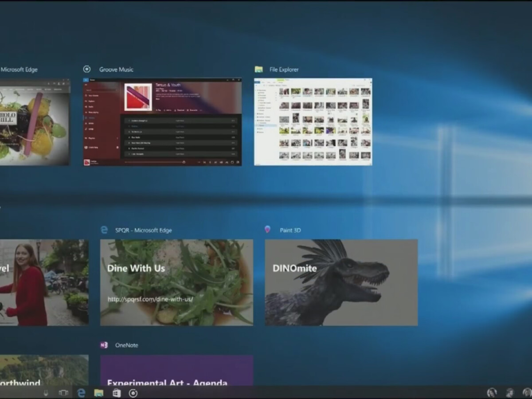Image resolution: width=532 pixels, height=399 pixels.
Task: Click the Task View taskbar button
Action: [63, 393]
